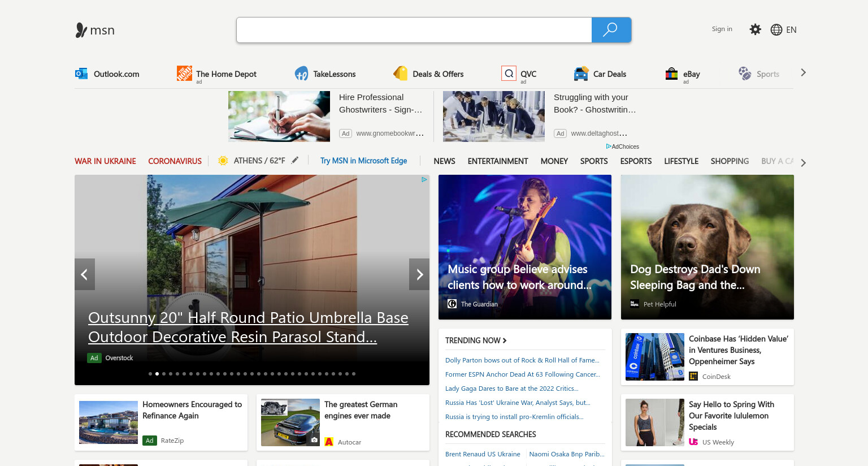
Task: Click the Car Deals car icon
Action: pos(581,74)
